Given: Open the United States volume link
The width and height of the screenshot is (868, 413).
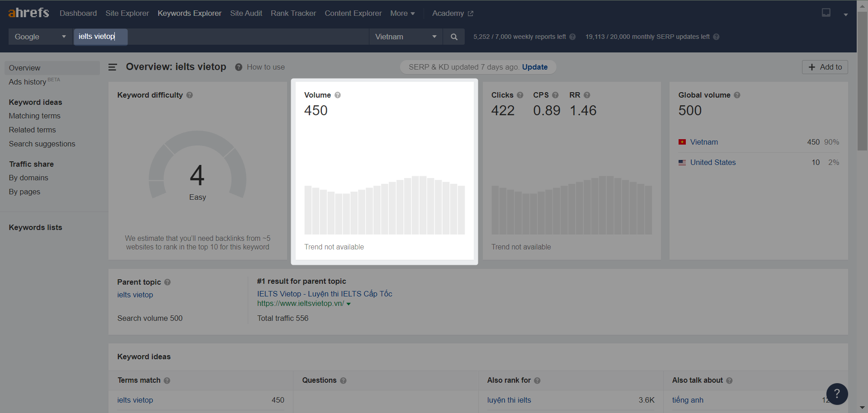Looking at the screenshot, I should point(713,162).
